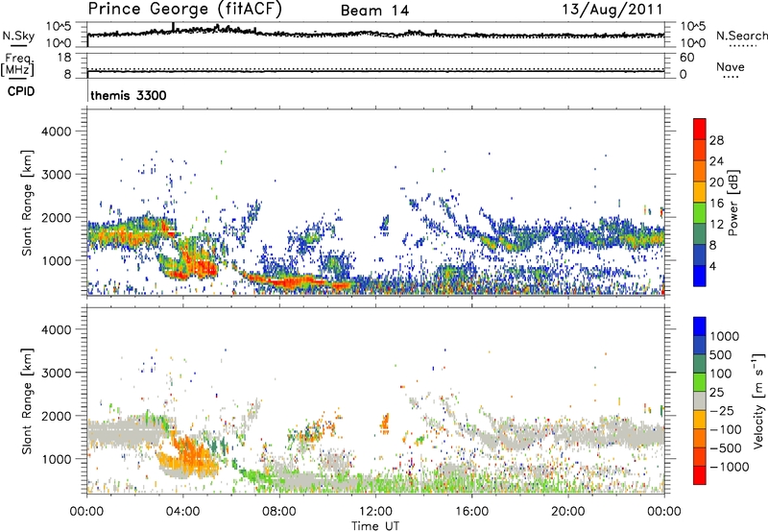Select the '12' label on power colorbar
Image resolution: width=768 pixels, height=532 pixels.
tap(716, 225)
